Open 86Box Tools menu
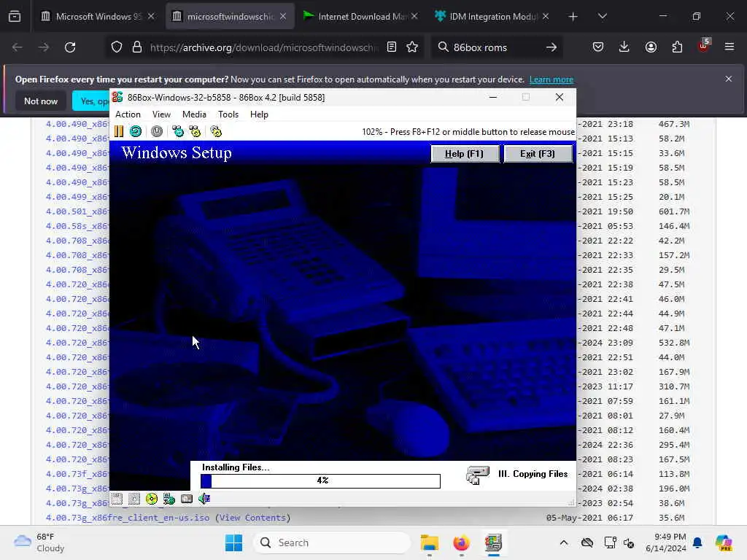747x560 pixels. [228, 114]
